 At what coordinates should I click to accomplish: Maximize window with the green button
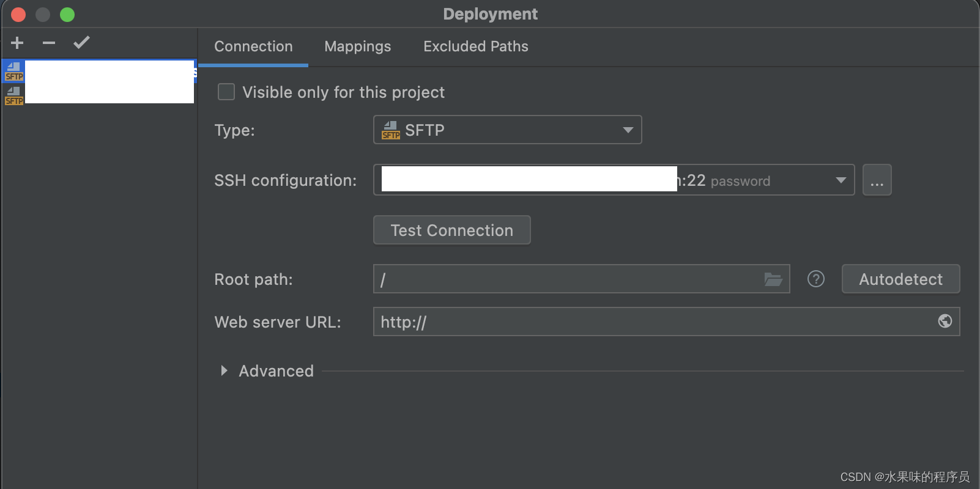[67, 15]
